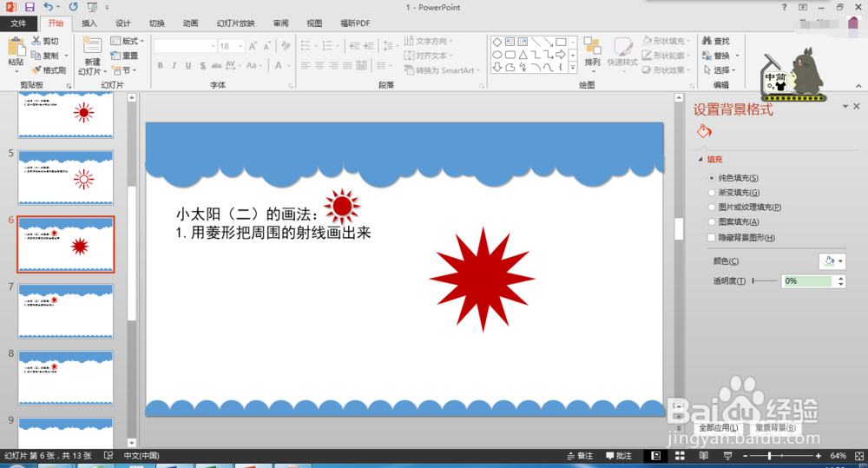Switch to the Insert (插入) tab
This screenshot has width=868, height=468.
[x=89, y=23]
